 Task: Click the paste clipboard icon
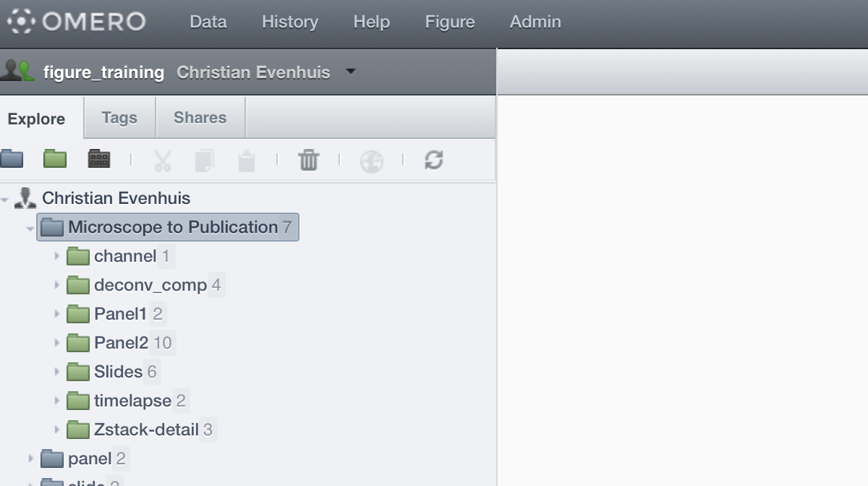tap(247, 161)
